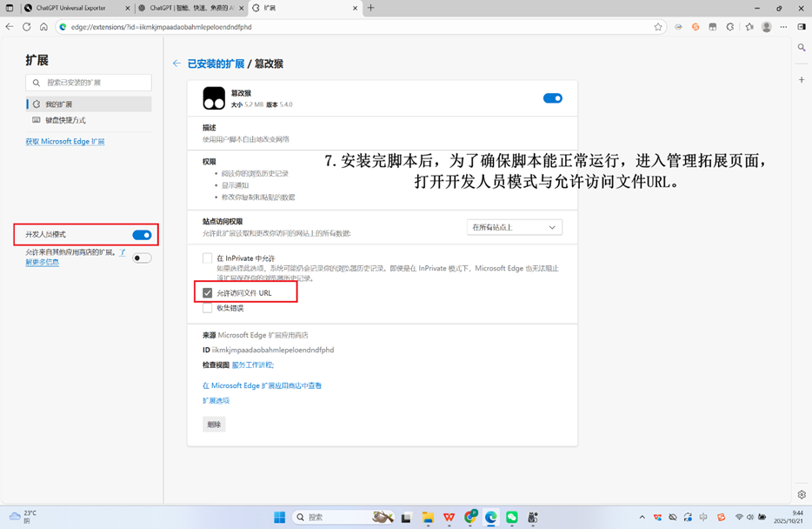812x529 pixels.
Task: Turn off the 篡改猴 extension toggle
Action: click(553, 98)
